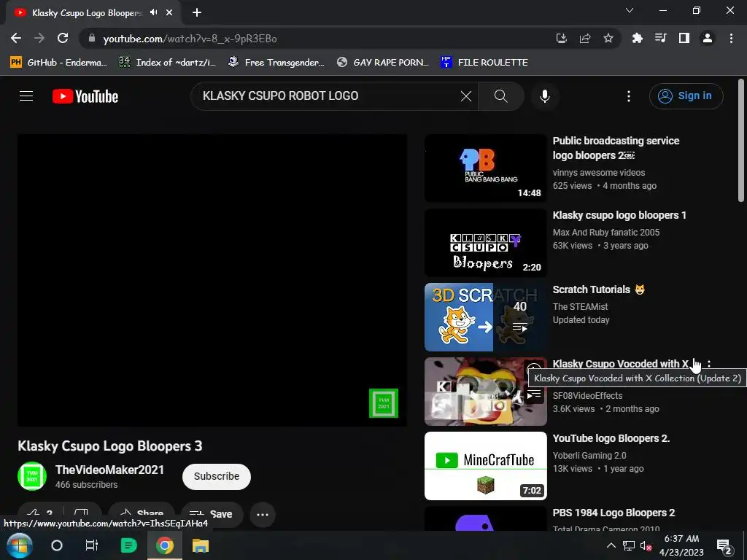This screenshot has height=560, width=747.
Task: Toggle the Chrome side panel
Action: pyautogui.click(x=684, y=38)
